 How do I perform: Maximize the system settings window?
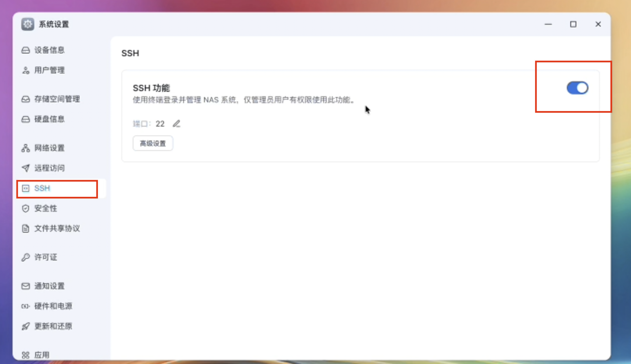click(x=573, y=25)
